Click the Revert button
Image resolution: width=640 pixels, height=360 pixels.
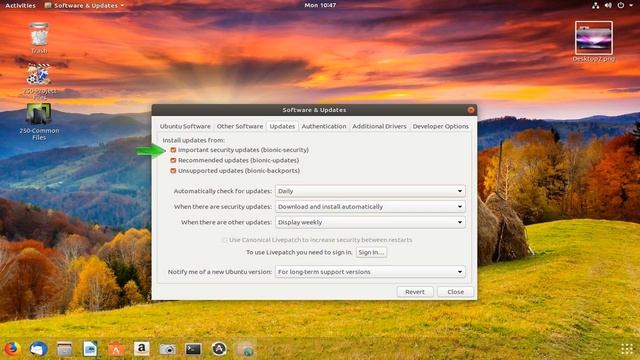pos(415,292)
